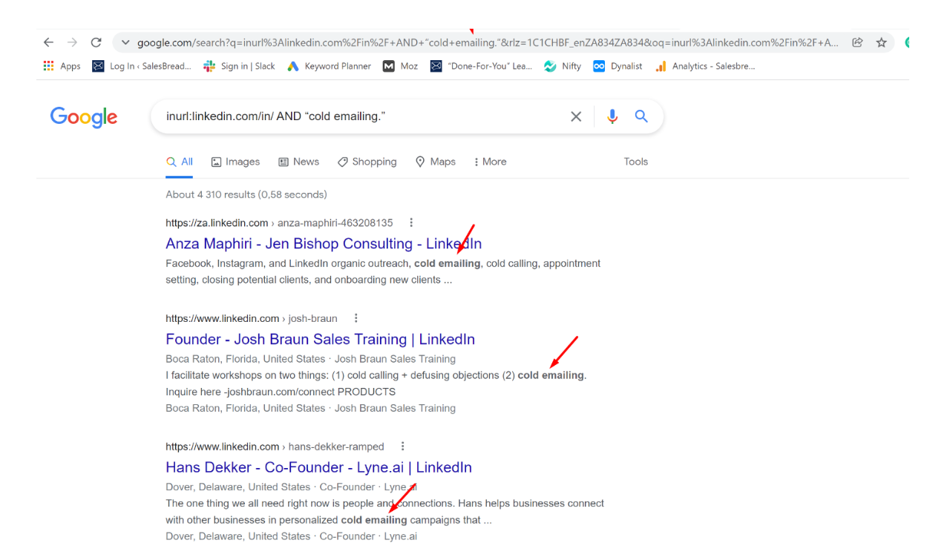Viewport: 950px width, 560px height.
Task: Submit search with the magnifier icon
Action: [x=641, y=116]
